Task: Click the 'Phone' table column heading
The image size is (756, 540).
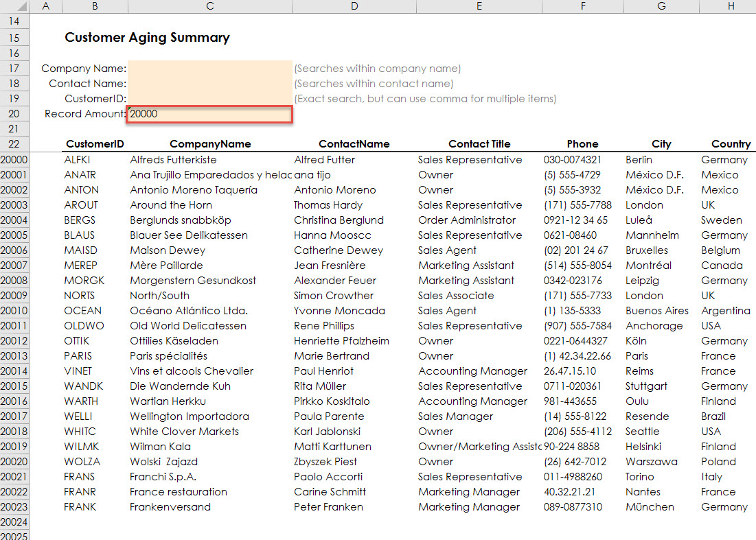Action: click(x=582, y=143)
